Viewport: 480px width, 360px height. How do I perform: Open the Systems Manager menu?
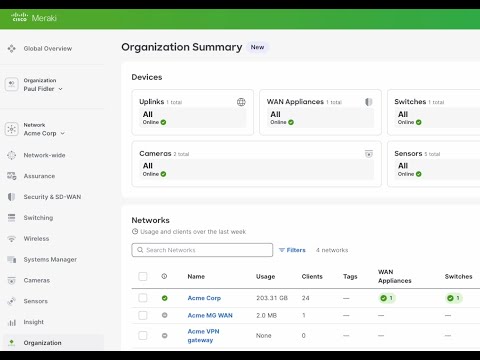coord(50,259)
